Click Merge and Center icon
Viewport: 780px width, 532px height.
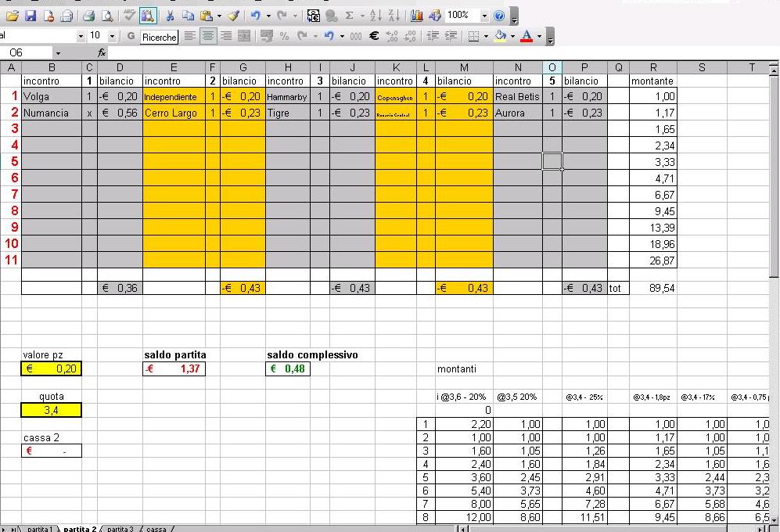[244, 36]
